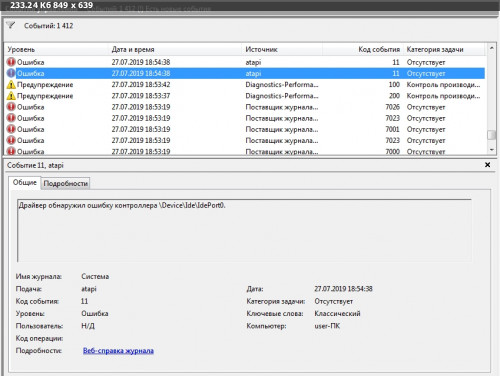Click the event description text box
Screen dimensions: 500x376
[x=244, y=230]
